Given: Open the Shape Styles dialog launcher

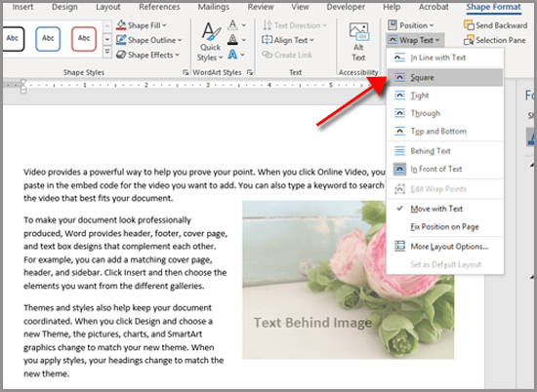Looking at the screenshot, I should 186,72.
